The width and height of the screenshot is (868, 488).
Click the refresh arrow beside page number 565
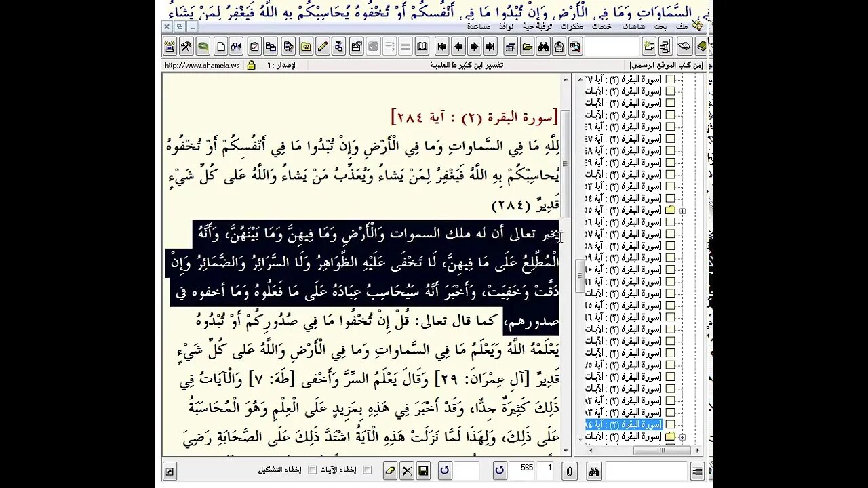[x=499, y=470]
